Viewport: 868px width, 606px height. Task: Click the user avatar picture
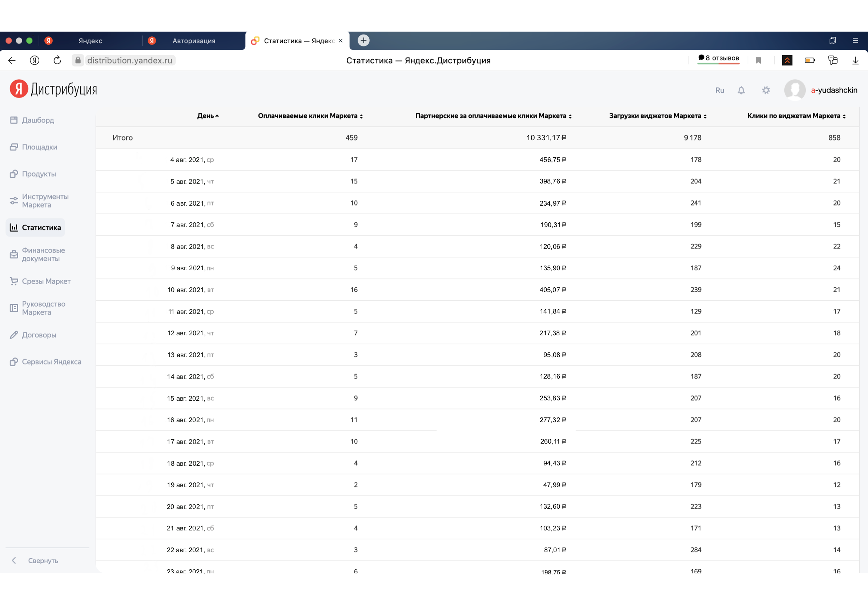(x=794, y=90)
